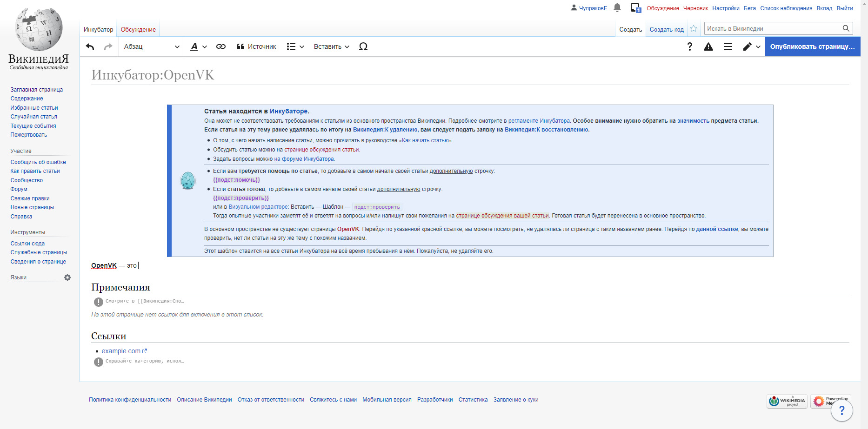Show edit notices warning triangle

click(x=708, y=46)
